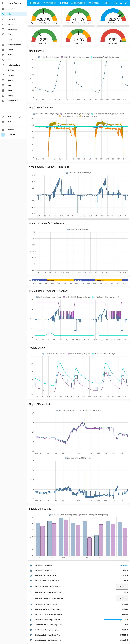Click STISKNOUT for Battery Awaken

click(124, 565)
